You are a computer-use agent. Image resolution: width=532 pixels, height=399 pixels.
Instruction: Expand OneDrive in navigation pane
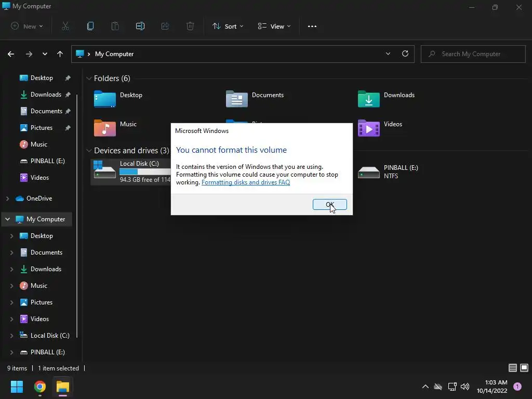pyautogui.click(x=7, y=198)
